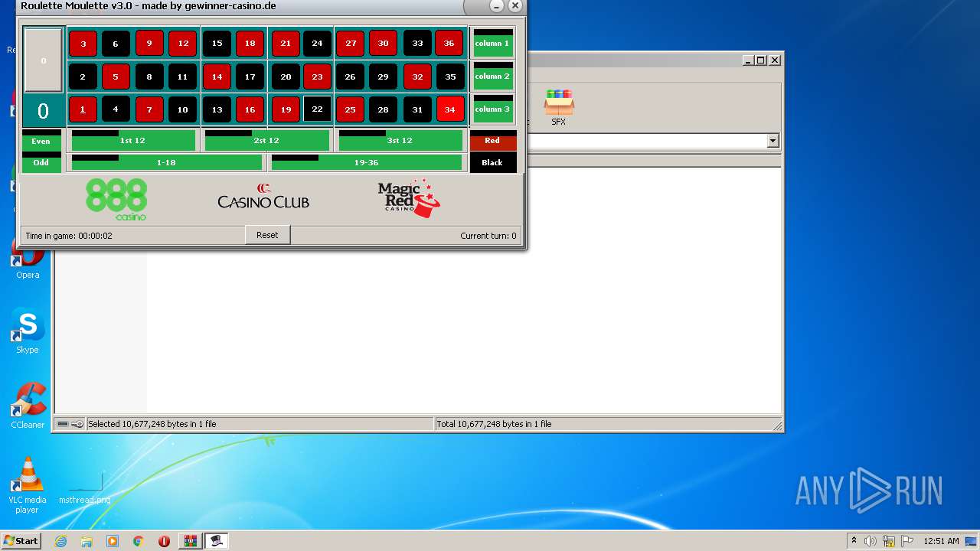Screen dimensions: 980x551
Task: Click 'Current turn: 0' status text
Action: coord(488,236)
